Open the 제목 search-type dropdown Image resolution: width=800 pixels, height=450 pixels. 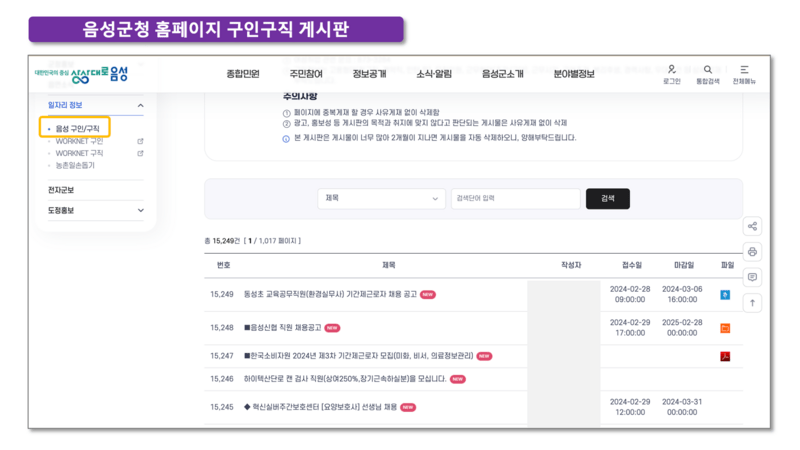(381, 198)
